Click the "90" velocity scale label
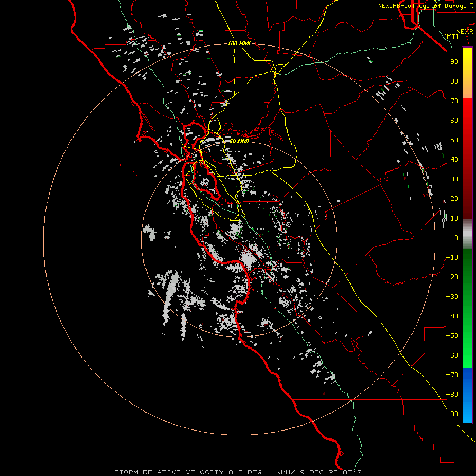Viewport: 476px width, 476px height. tap(454, 62)
